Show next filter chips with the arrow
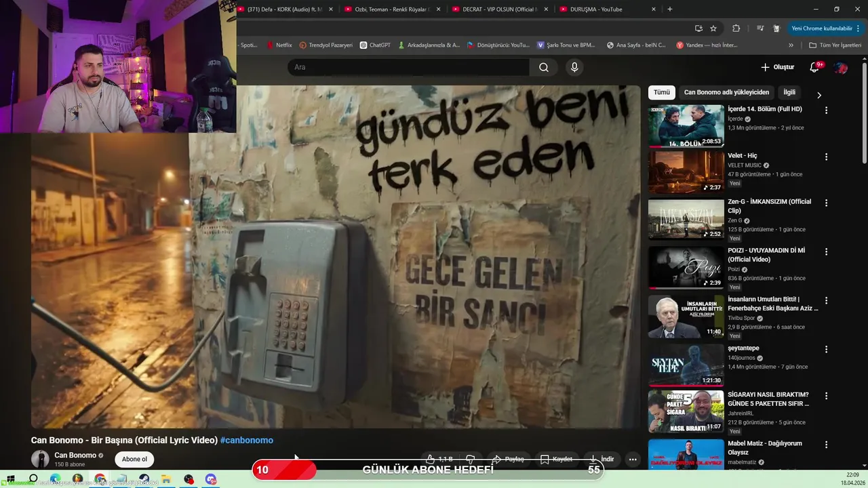Screen dimensions: 868x488 818,95
